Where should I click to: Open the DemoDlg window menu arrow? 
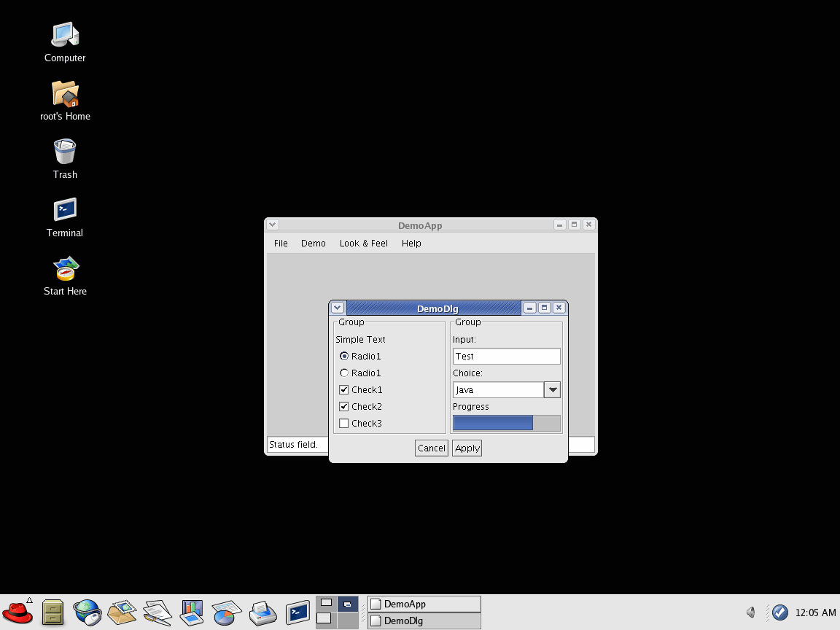point(338,308)
